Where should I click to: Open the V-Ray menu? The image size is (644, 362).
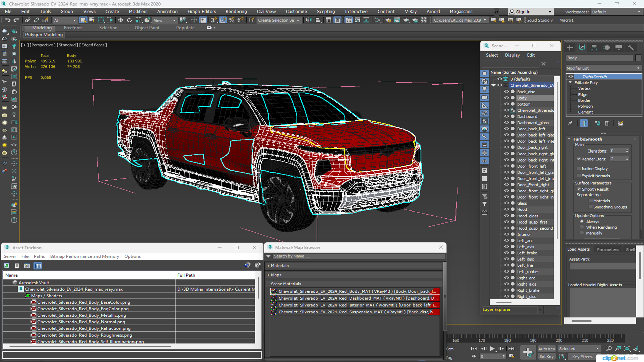pyautogui.click(x=410, y=11)
